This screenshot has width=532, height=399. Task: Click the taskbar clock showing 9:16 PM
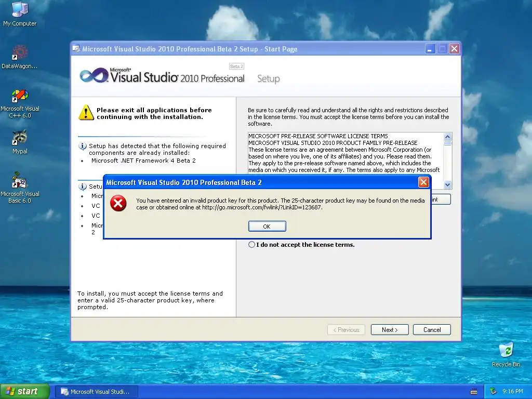pos(512,391)
